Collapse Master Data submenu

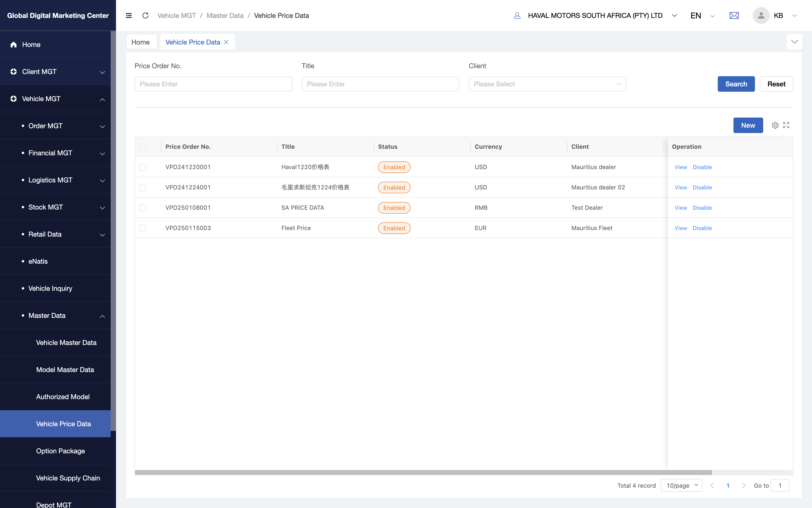pos(102,316)
